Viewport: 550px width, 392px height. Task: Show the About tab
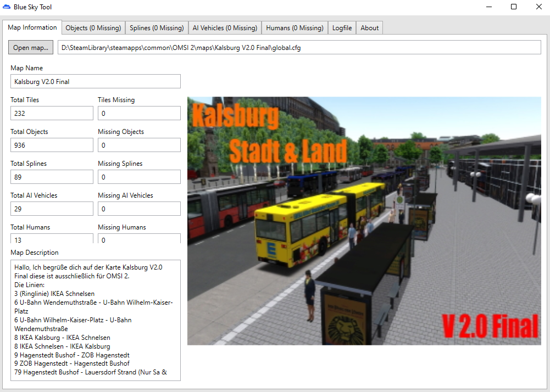[369, 28]
